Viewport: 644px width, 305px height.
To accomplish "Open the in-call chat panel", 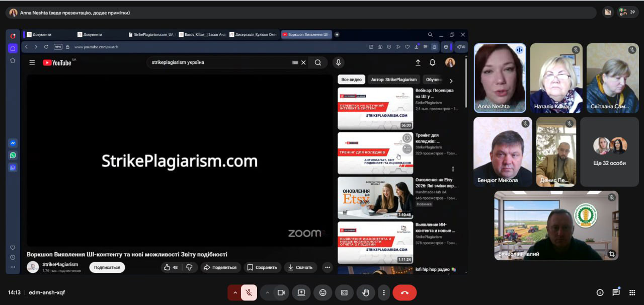I will (x=616, y=292).
